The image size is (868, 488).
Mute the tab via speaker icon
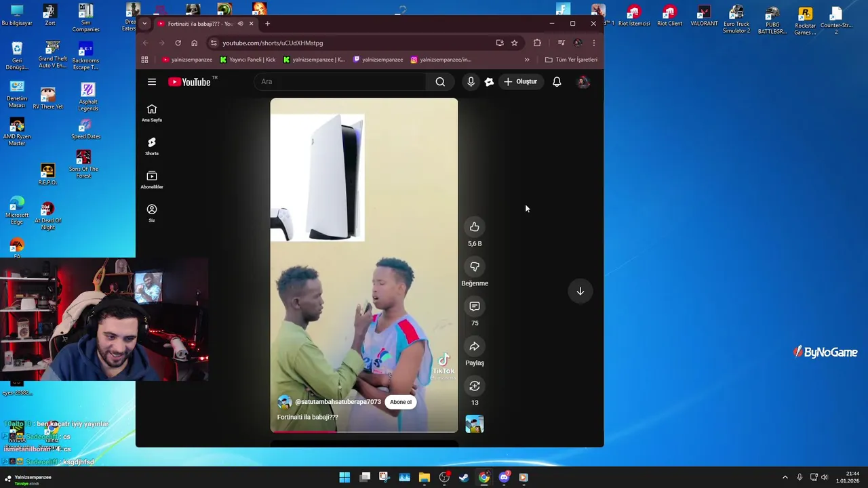[240, 24]
